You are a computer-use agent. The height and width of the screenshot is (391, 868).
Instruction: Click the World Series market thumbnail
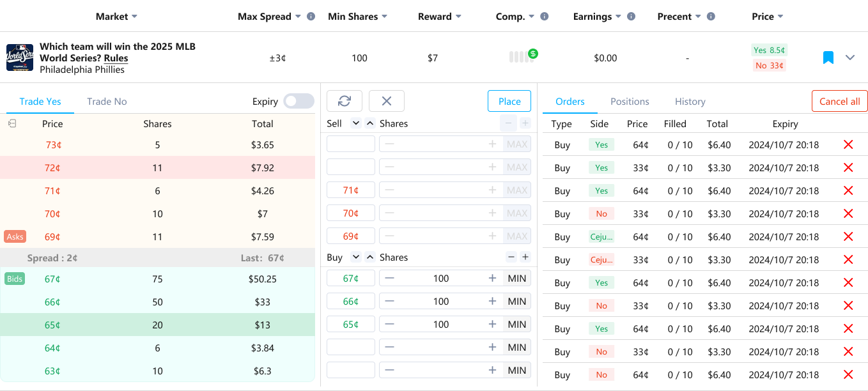pos(20,57)
